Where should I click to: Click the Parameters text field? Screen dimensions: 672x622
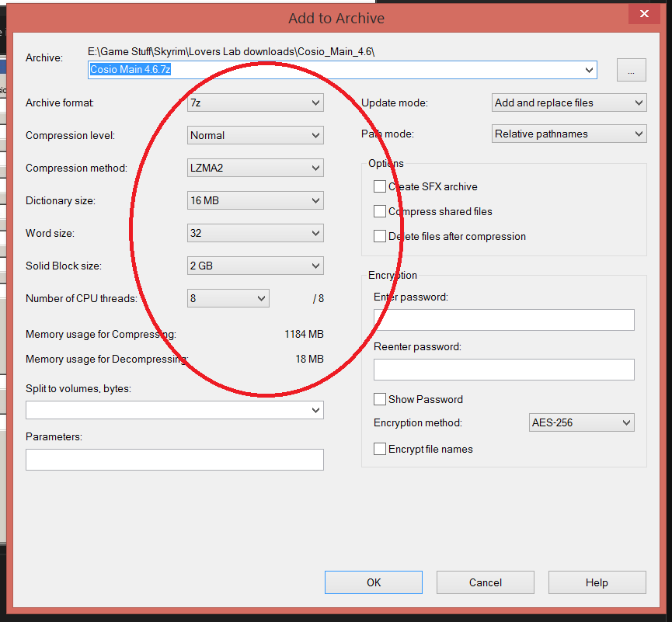(x=174, y=460)
